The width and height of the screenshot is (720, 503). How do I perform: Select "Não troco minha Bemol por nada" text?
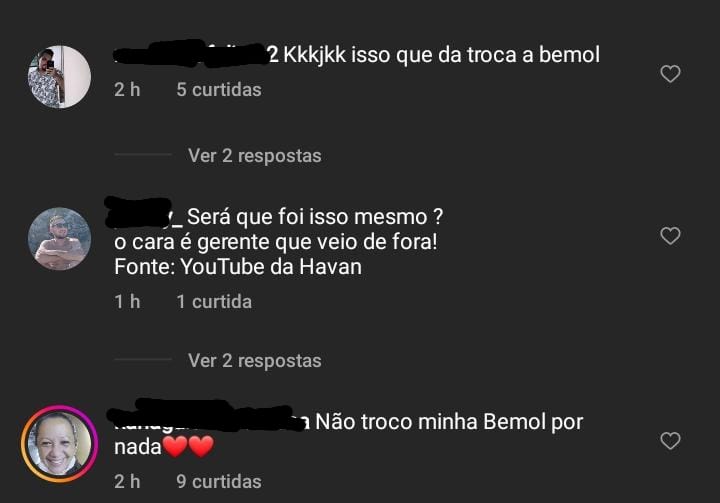point(349,434)
